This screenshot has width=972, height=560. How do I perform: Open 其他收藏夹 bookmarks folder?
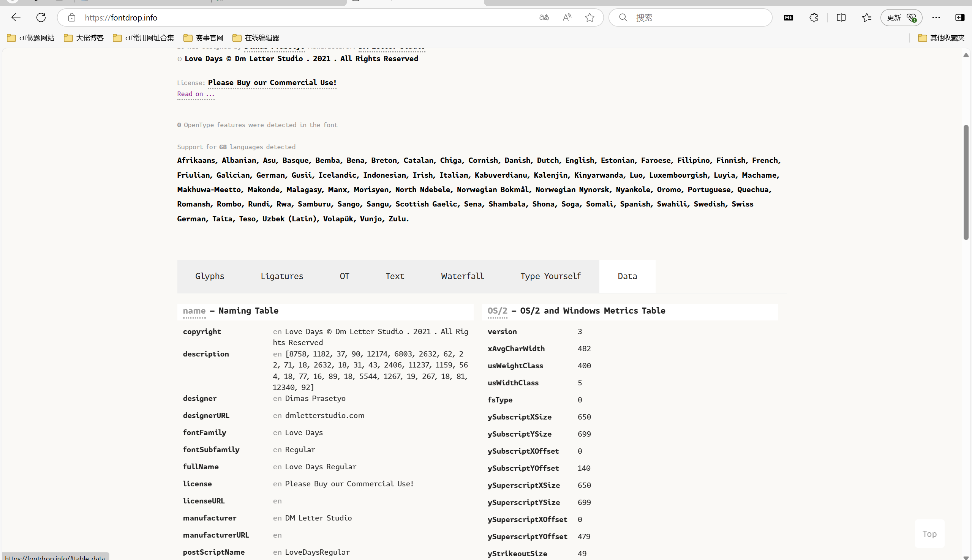941,38
